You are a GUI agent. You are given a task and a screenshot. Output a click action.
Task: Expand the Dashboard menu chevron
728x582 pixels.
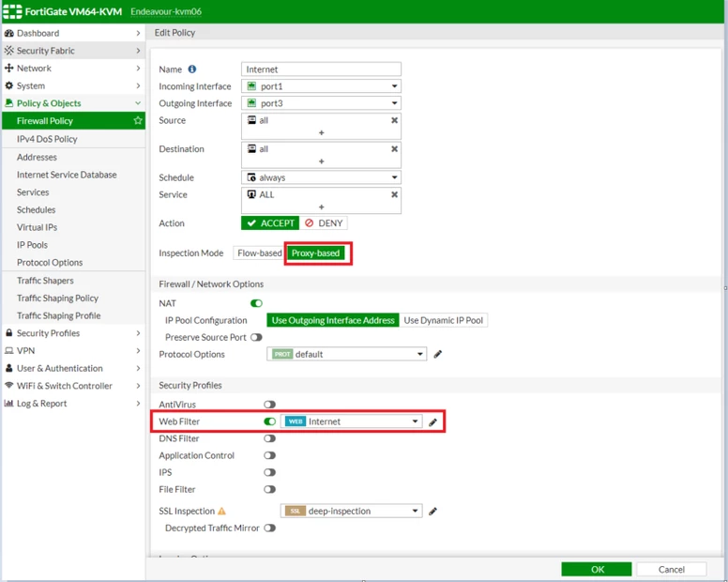click(x=138, y=34)
